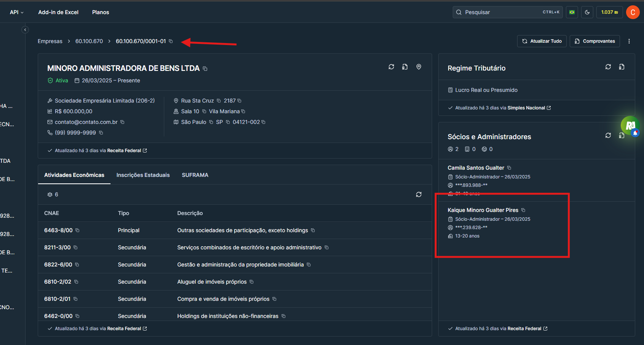Viewport: 644px width, 345px height.
Task: Copy the email contato@contato.com.br
Action: 122,122
